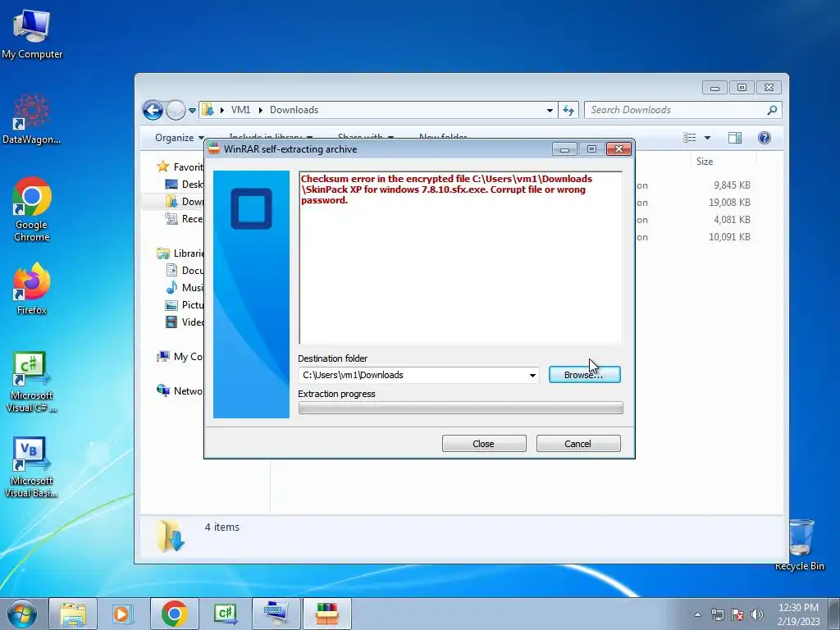Image resolution: width=840 pixels, height=630 pixels.
Task: Select Recent Places in the navigation pane
Action: coord(185,218)
